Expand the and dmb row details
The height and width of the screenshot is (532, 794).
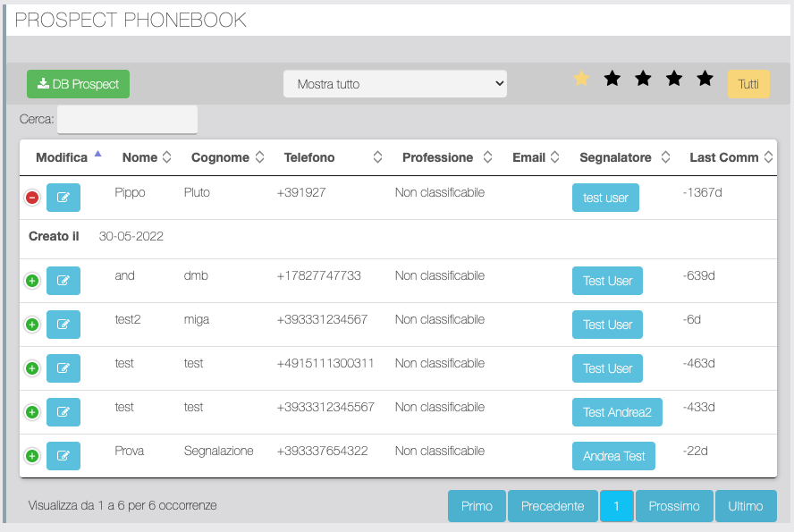(32, 281)
